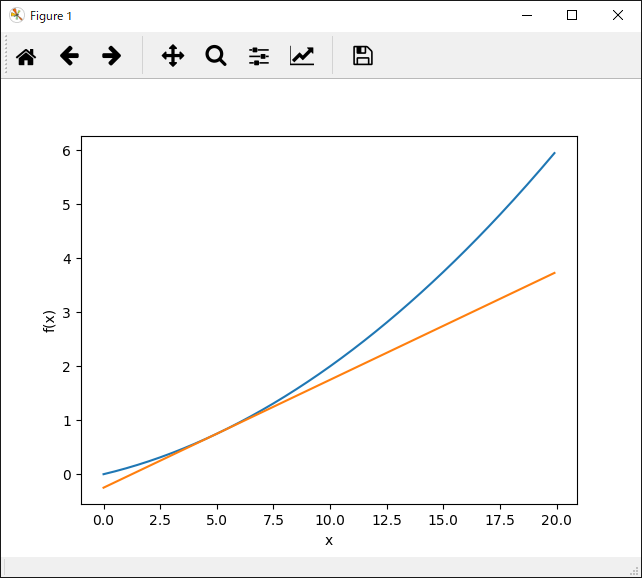Toggle the Pan axes tool
This screenshot has height=578, width=642.
[173, 56]
